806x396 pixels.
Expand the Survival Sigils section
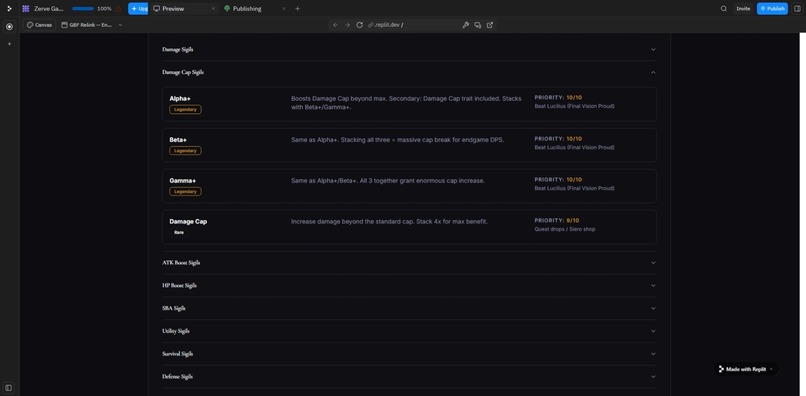409,354
